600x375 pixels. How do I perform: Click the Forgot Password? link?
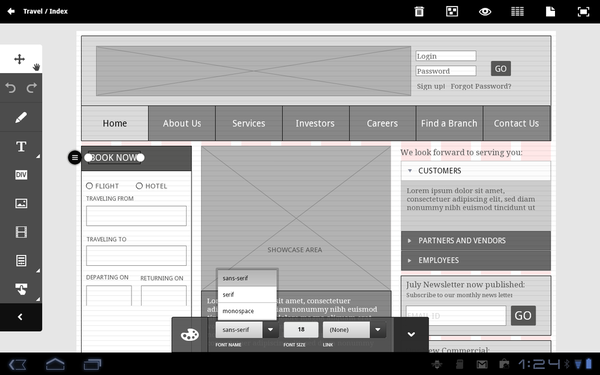(481, 86)
